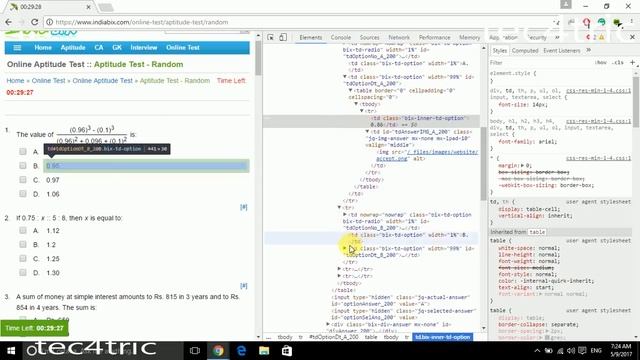Open the dark green extension icon
This screenshot has width=640, height=360.
(x=617, y=22)
